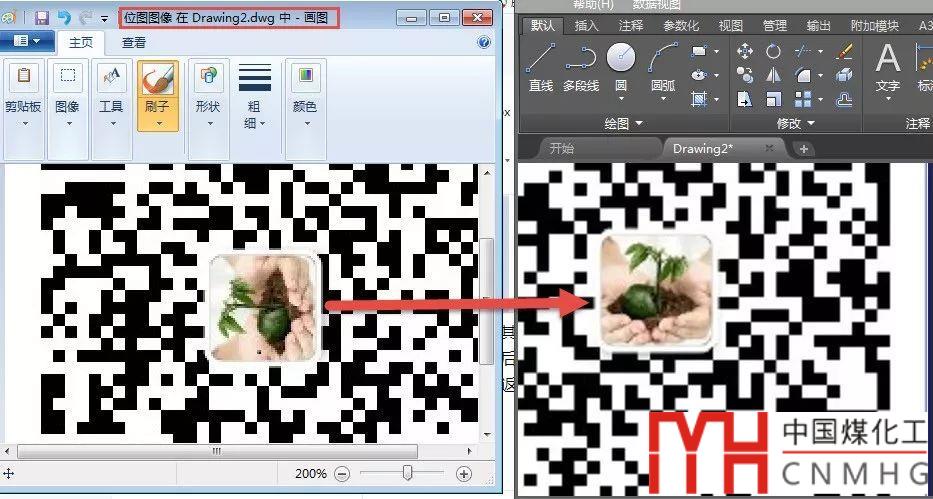Open the dropdown arrow below 圆 in AutoCAD

tap(621, 98)
